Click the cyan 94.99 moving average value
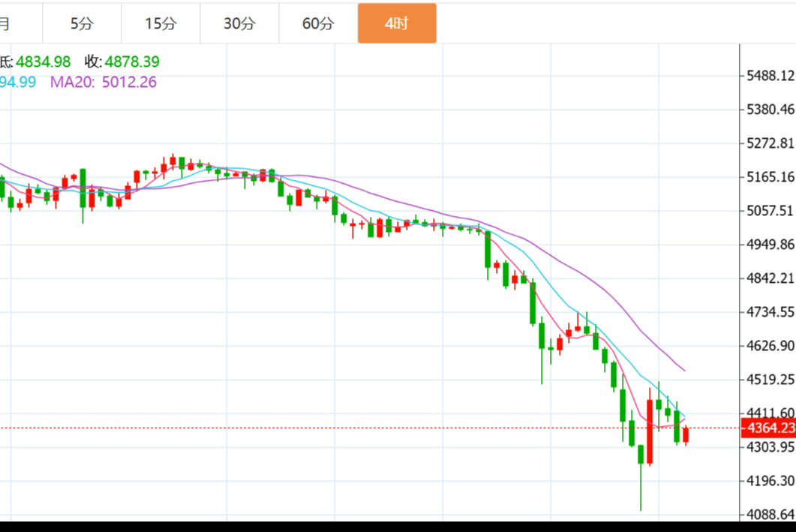Screen dimensions: 796x532 [x=18, y=83]
